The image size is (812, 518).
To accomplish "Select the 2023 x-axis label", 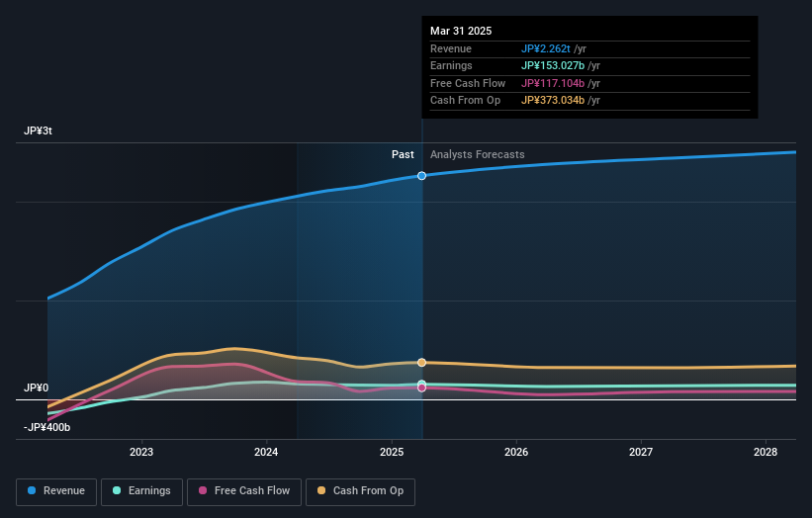I will (x=141, y=453).
